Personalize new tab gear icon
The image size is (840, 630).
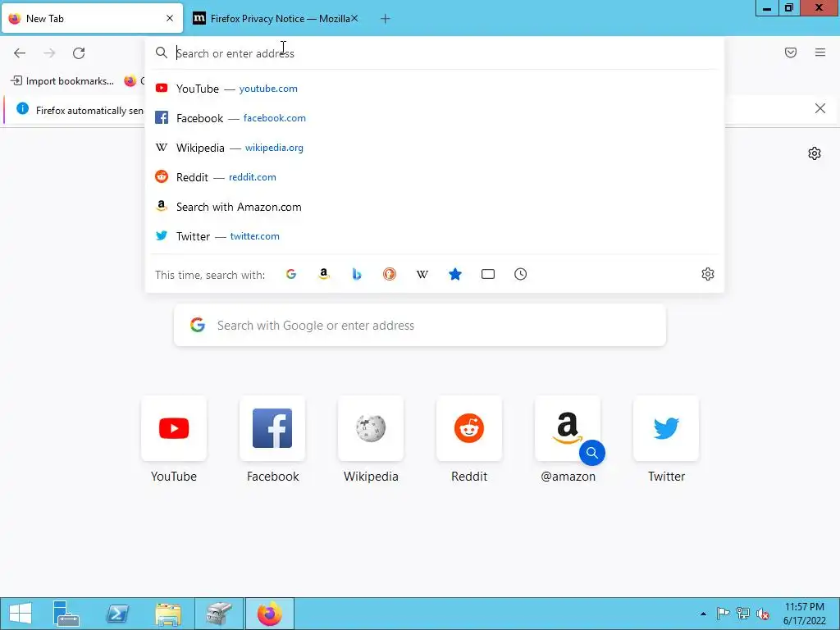coord(815,153)
